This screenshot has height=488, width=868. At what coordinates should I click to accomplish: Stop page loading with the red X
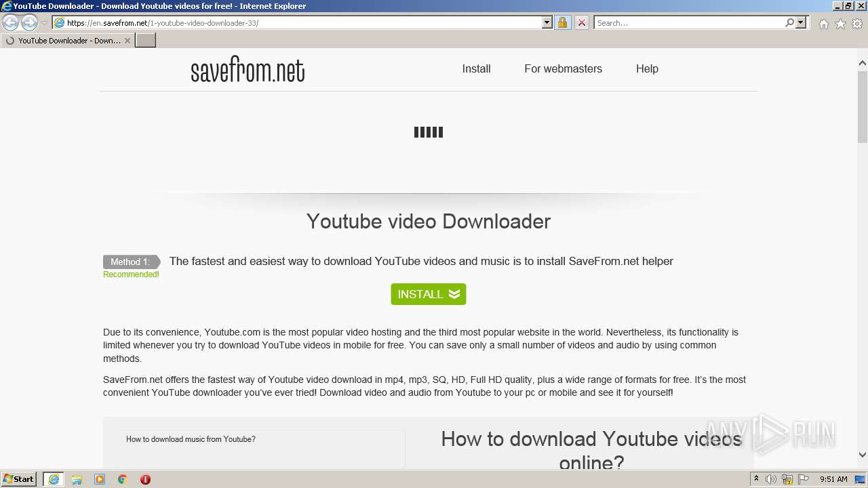pyautogui.click(x=581, y=22)
